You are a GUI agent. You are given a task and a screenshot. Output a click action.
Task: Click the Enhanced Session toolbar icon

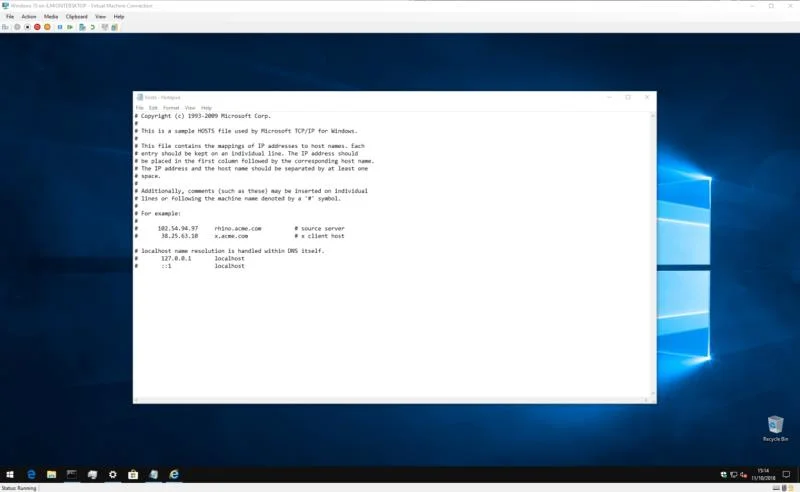[x=105, y=27]
